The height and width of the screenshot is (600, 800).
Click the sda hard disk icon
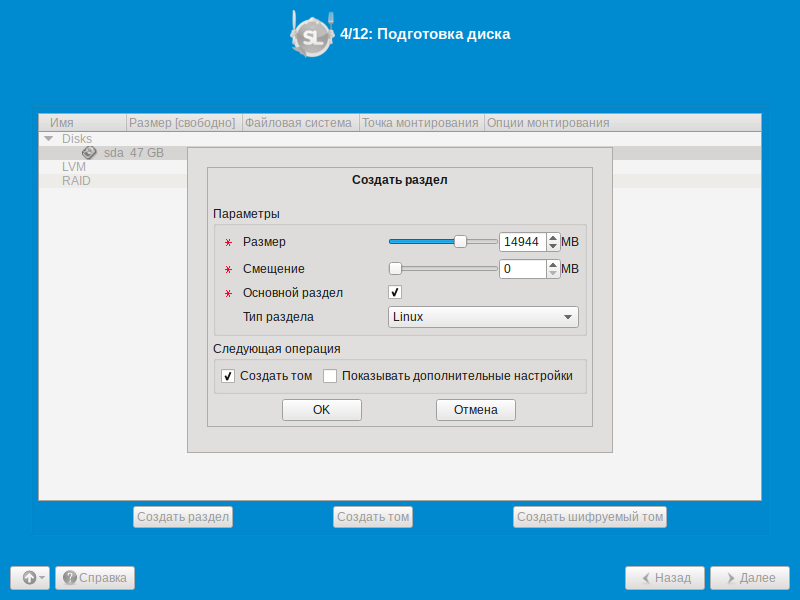pyautogui.click(x=89, y=153)
